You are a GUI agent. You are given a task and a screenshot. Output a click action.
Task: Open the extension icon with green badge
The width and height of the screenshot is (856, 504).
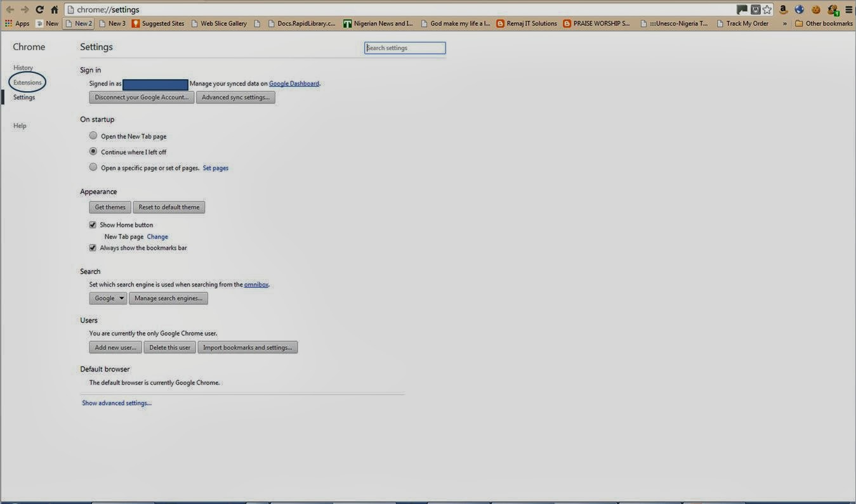[x=833, y=10]
